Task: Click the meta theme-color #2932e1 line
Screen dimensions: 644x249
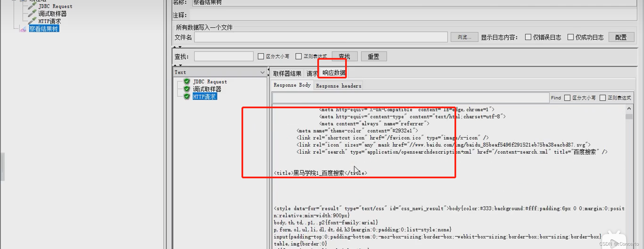Action: click(357, 131)
